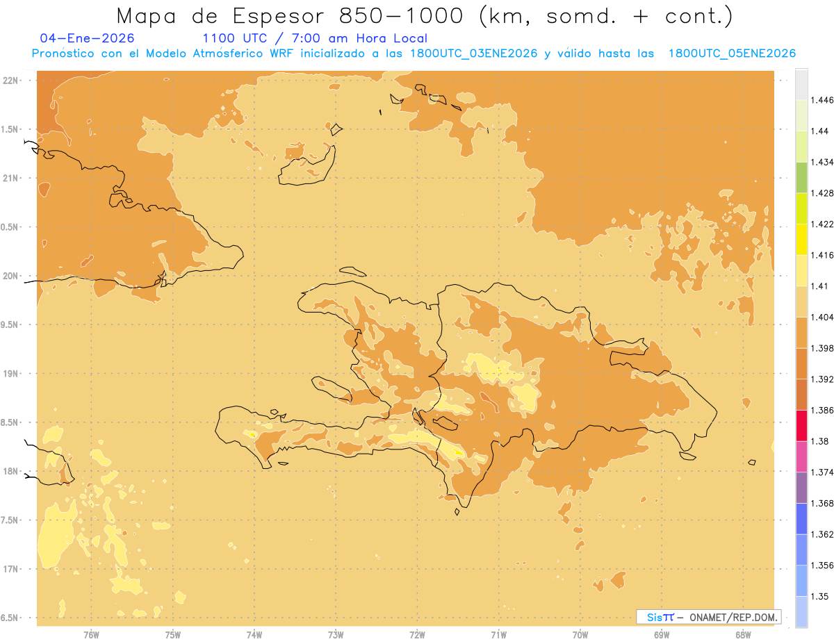The height and width of the screenshot is (644, 834).
Task: Click the '75W' longitude label
Action: click(173, 635)
